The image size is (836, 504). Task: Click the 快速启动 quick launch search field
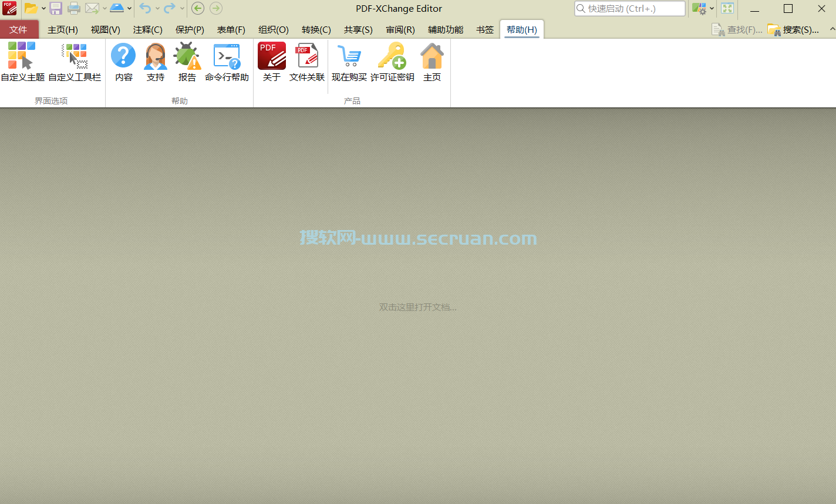pos(629,8)
